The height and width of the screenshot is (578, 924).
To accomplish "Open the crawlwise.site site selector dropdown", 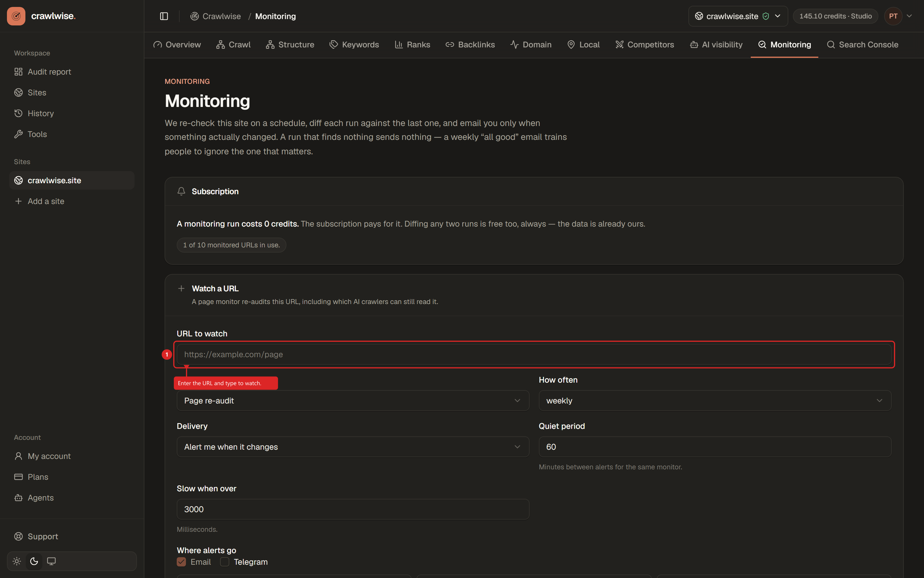I will pos(738,16).
